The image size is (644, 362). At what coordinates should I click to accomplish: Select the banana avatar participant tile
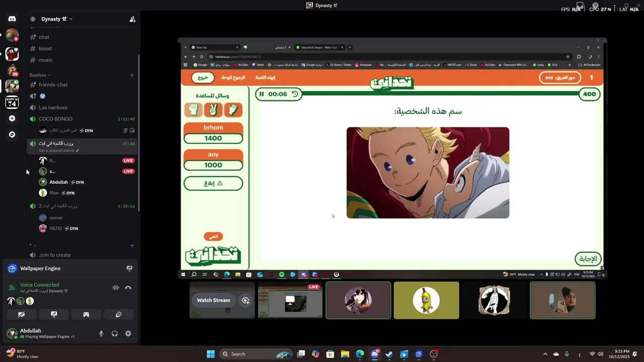(426, 300)
